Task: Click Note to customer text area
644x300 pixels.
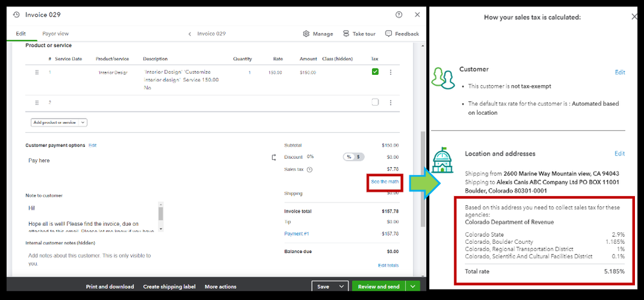Action: click(92, 217)
